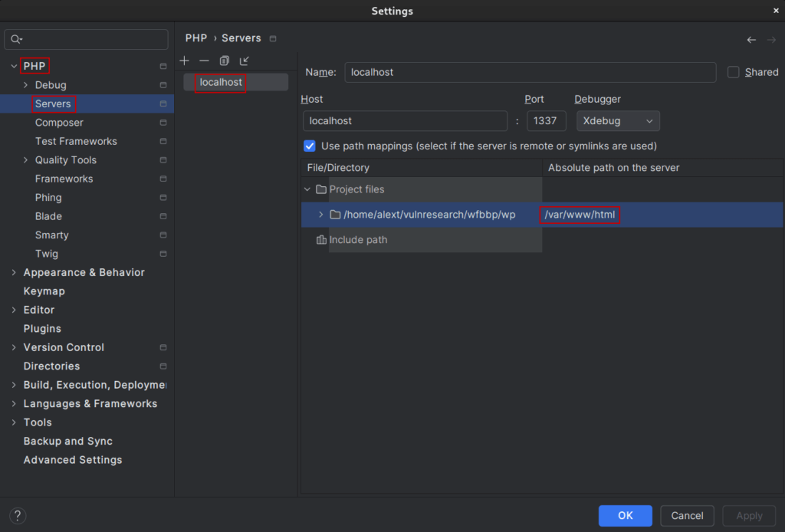Navigate forward with the right arrow
This screenshot has height=532, width=785.
(x=771, y=40)
